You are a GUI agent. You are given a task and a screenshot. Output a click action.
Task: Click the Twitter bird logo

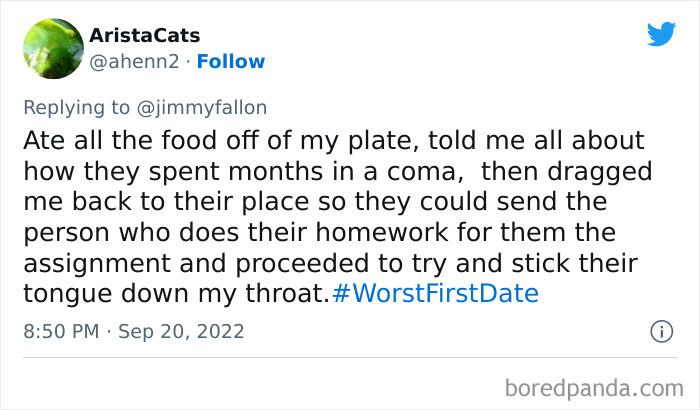click(x=661, y=35)
